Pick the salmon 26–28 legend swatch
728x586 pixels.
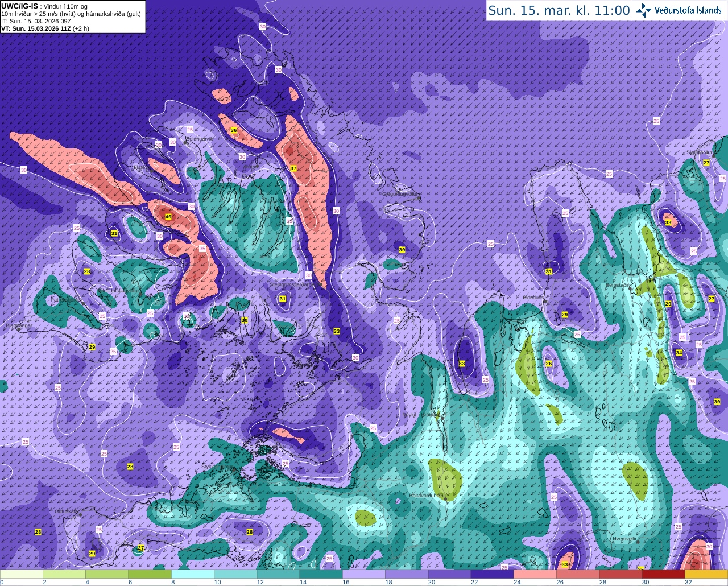pyautogui.click(x=577, y=573)
